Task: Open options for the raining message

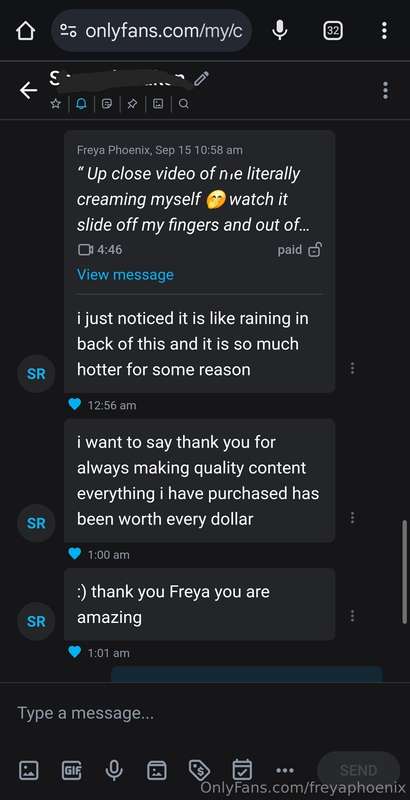Action: point(352,368)
